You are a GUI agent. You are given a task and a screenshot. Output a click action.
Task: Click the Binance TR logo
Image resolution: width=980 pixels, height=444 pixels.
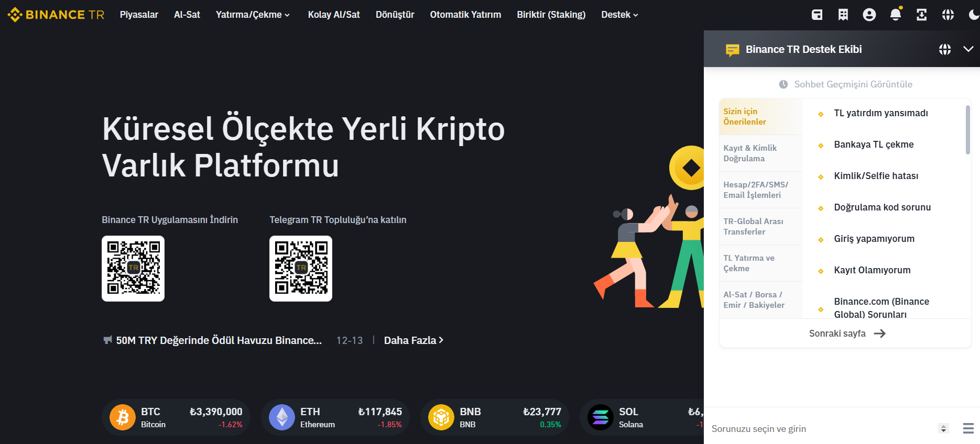[x=56, y=15]
